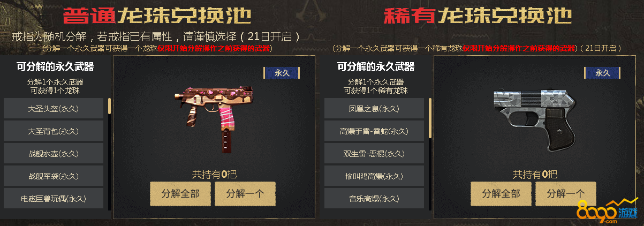
Task: Click 分解一个 under the silver pistol
Action: click(x=565, y=194)
